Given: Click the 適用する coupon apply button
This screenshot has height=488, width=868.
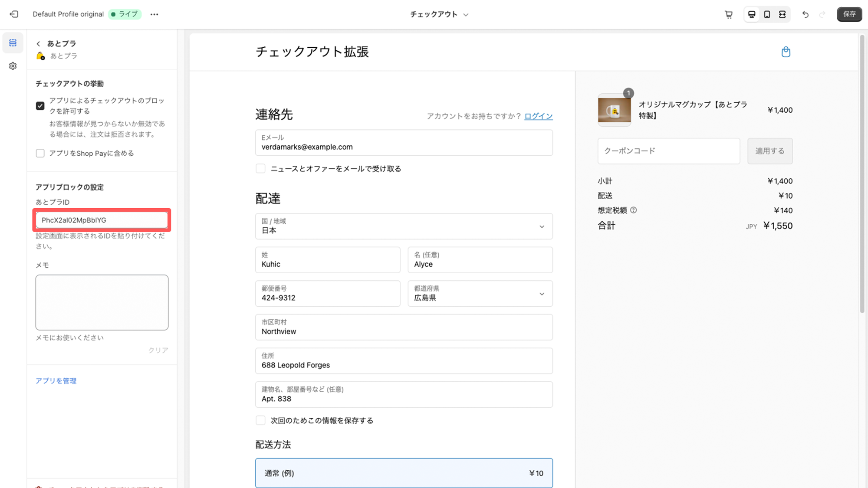Looking at the screenshot, I should point(770,151).
